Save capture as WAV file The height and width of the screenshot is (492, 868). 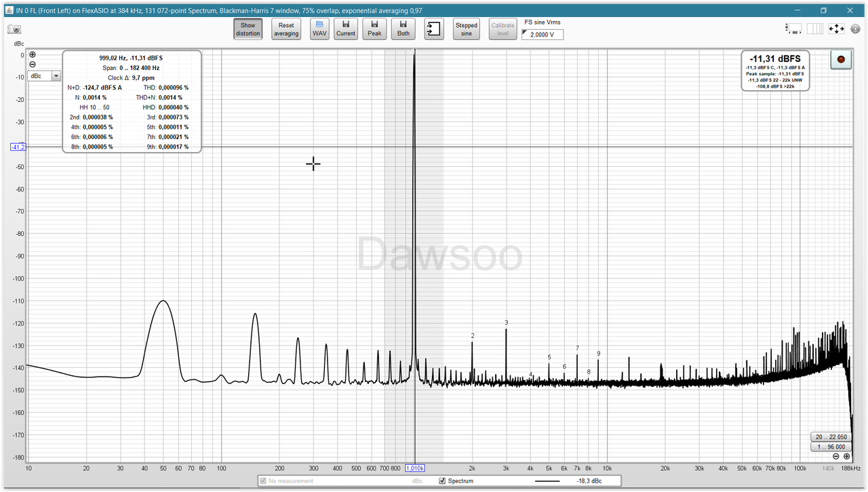319,29
